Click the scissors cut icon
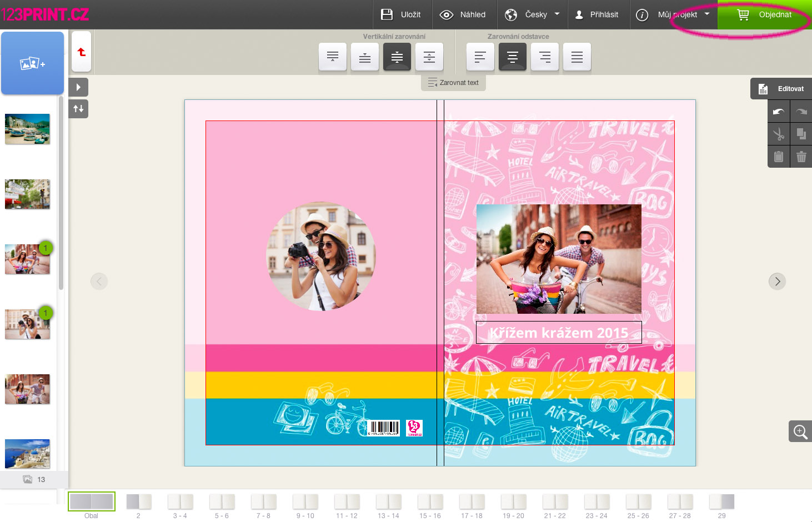The width and height of the screenshot is (812, 522). (779, 134)
